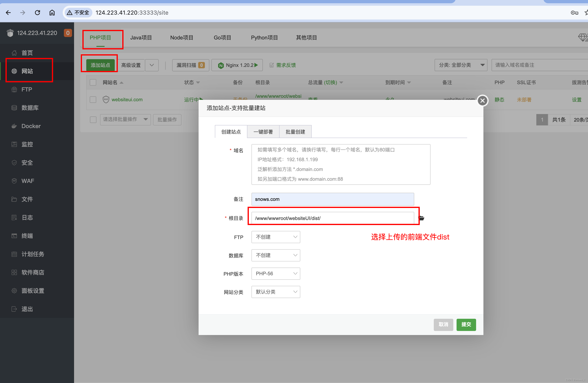Open 软件商店 in the sidebar
Image resolution: width=588 pixels, height=383 pixels.
(x=33, y=272)
